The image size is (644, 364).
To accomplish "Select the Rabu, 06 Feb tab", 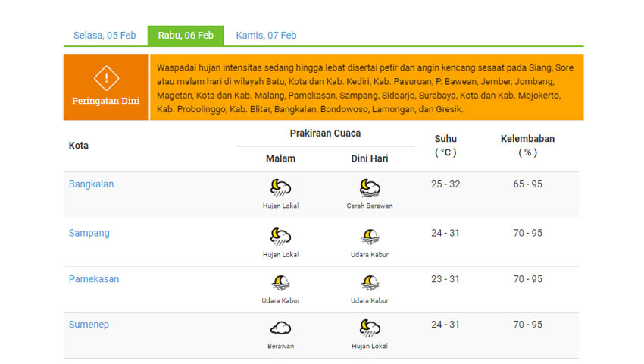I will [186, 36].
